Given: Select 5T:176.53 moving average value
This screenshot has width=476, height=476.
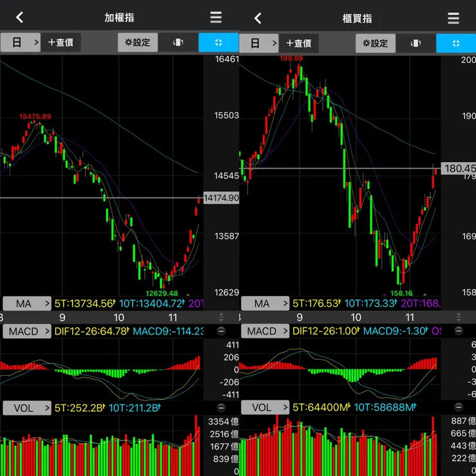Looking at the screenshot, I should [x=316, y=304].
